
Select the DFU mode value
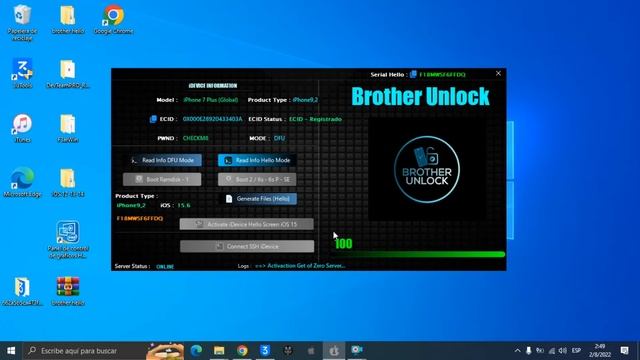point(279,138)
